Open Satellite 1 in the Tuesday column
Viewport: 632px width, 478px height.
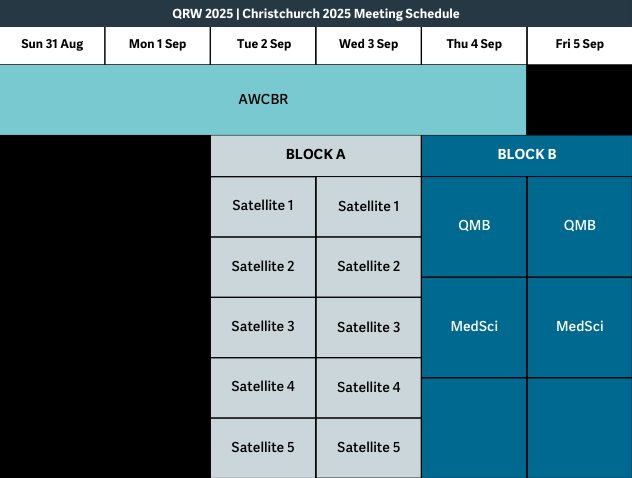(x=263, y=206)
